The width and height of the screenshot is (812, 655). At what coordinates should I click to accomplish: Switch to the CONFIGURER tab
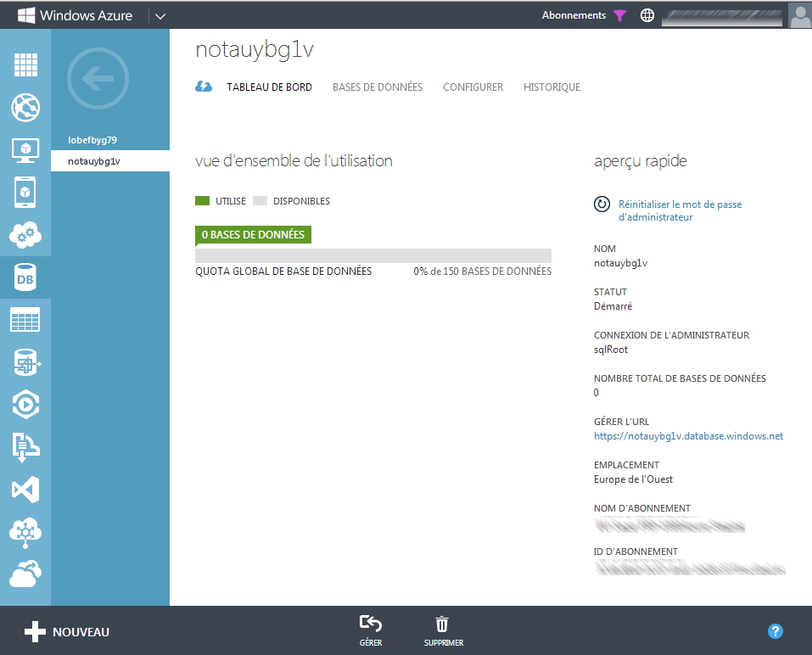point(473,87)
